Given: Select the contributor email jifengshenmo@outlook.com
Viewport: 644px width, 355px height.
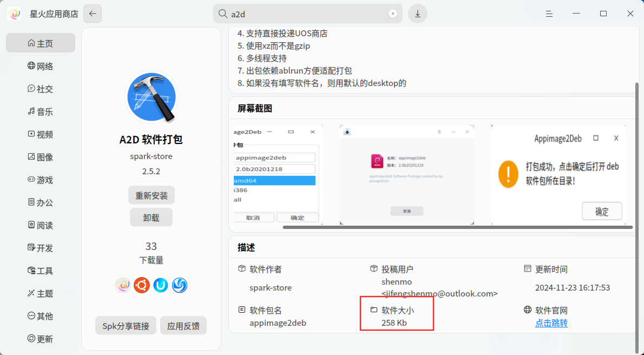Looking at the screenshot, I should pyautogui.click(x=439, y=293).
